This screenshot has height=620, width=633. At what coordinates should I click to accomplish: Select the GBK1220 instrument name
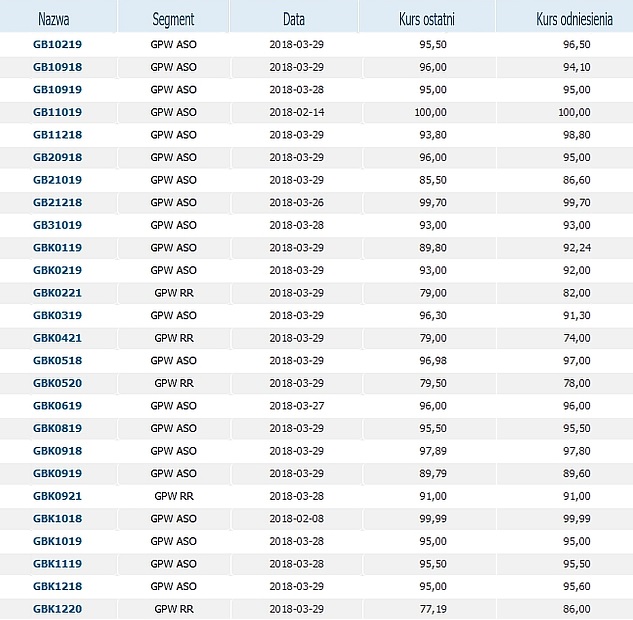tap(57, 609)
